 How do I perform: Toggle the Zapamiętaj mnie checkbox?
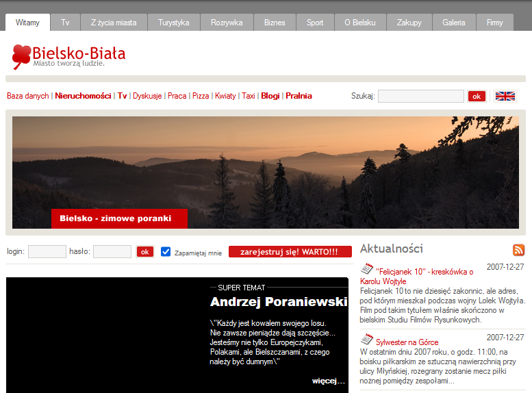[166, 251]
